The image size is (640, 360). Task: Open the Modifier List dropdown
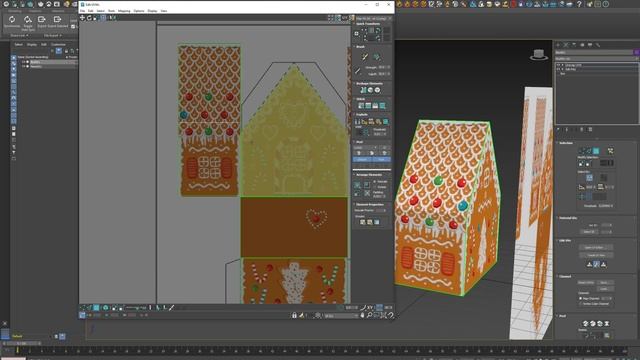click(x=596, y=59)
